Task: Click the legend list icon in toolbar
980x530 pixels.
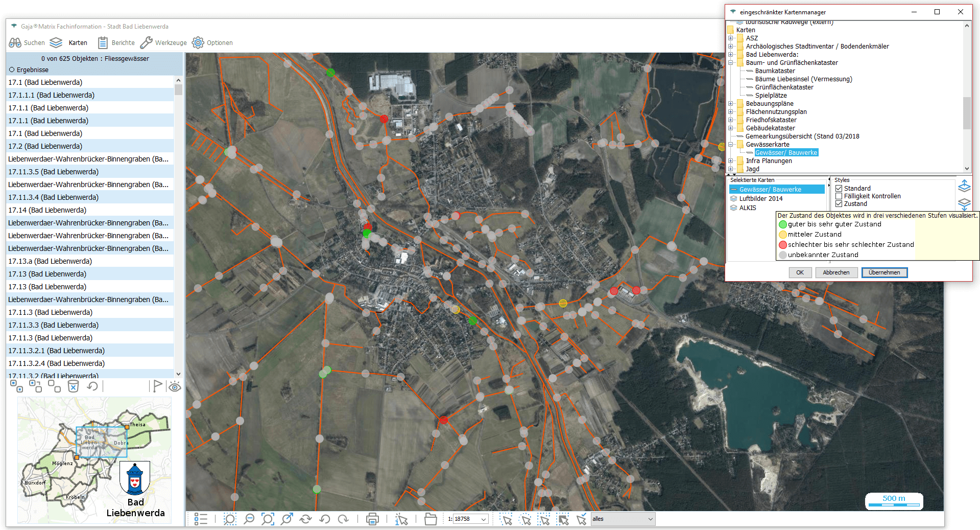Action: 201,519
